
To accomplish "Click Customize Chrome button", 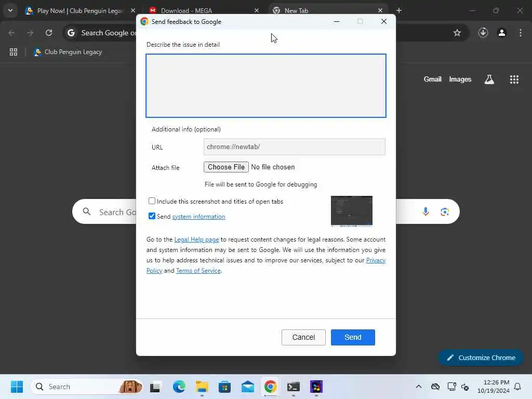I will click(481, 357).
